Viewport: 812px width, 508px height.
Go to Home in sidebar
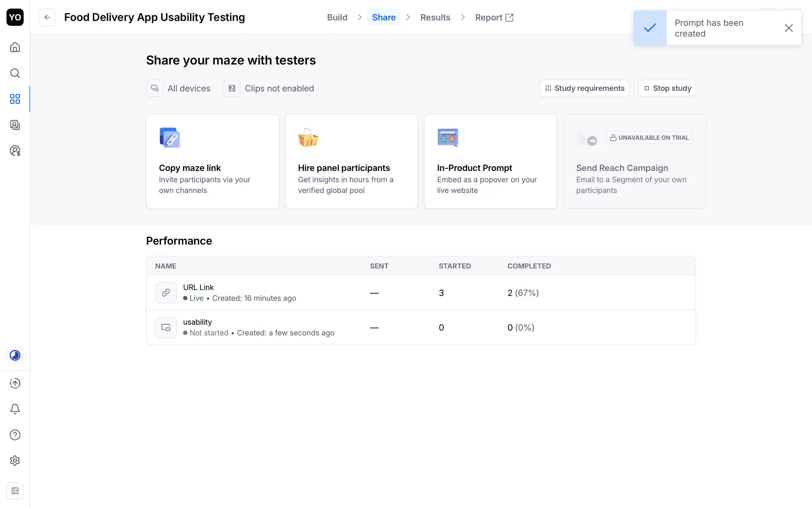pyautogui.click(x=15, y=47)
